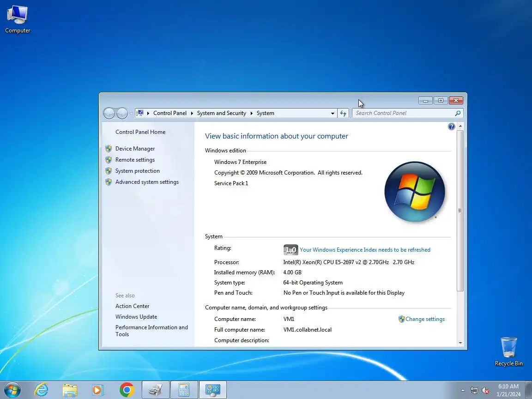Open the clock showing 6:10 AM
This screenshot has height=399, width=532.
(x=508, y=390)
